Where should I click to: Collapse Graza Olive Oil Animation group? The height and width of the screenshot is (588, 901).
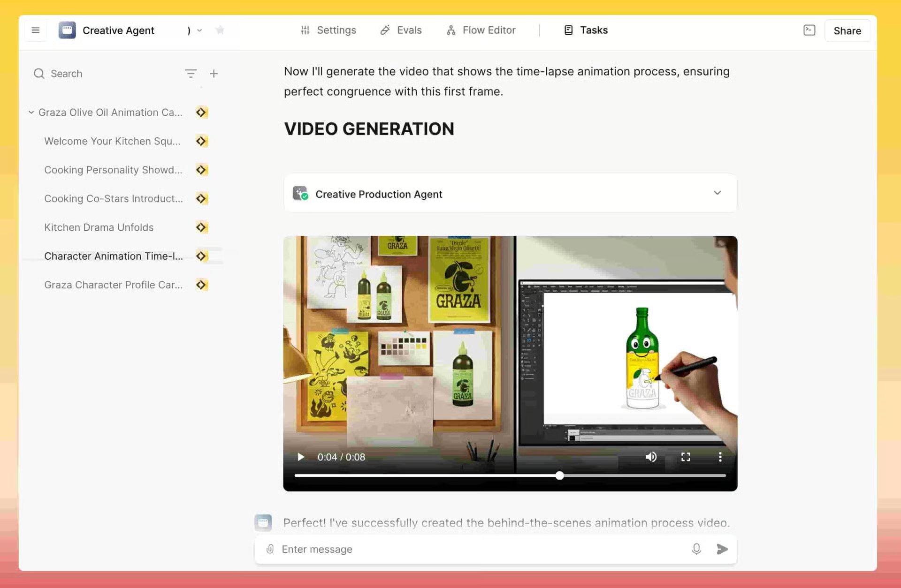31,113
